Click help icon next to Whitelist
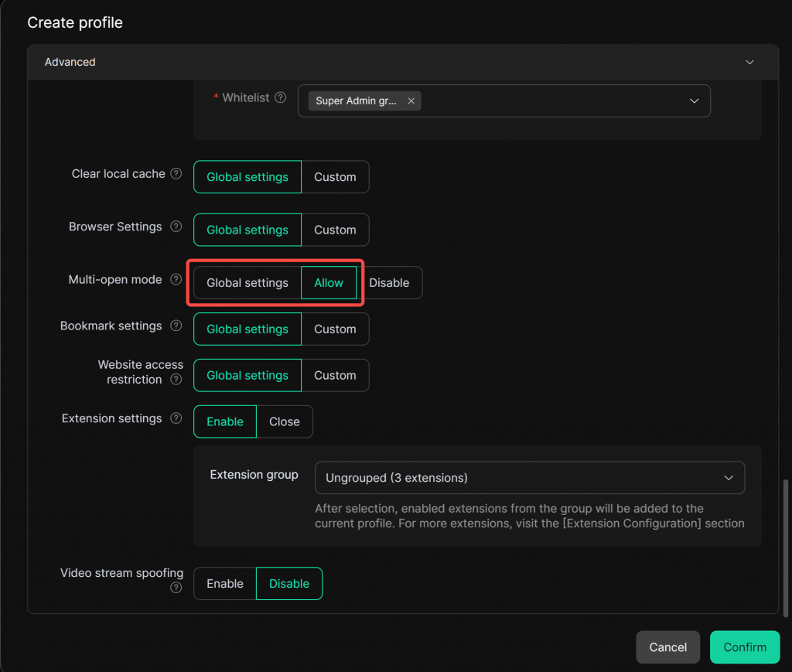Image resolution: width=792 pixels, height=672 pixels. pos(281,98)
